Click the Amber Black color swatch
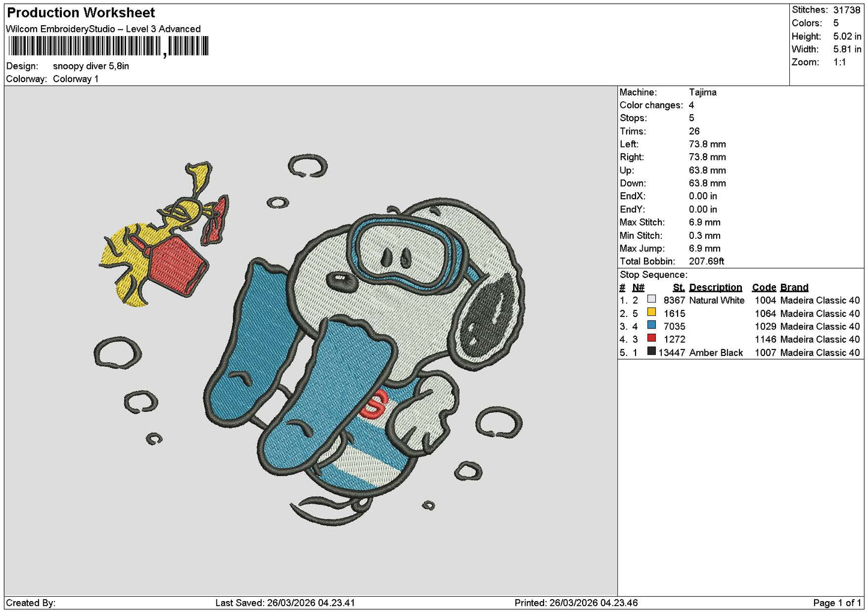Screen dimensions: 868x613 tap(651, 351)
